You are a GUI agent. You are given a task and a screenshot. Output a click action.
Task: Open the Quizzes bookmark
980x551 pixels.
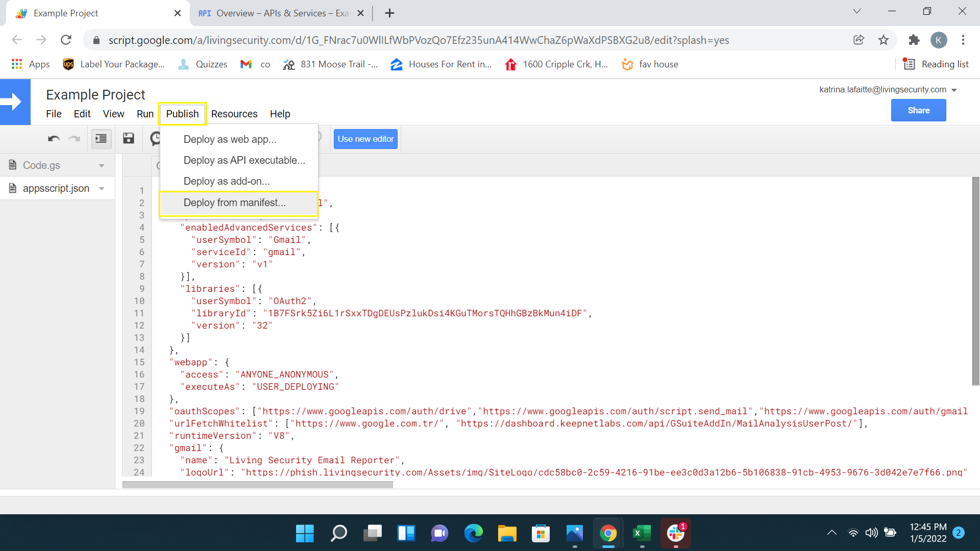pyautogui.click(x=203, y=64)
